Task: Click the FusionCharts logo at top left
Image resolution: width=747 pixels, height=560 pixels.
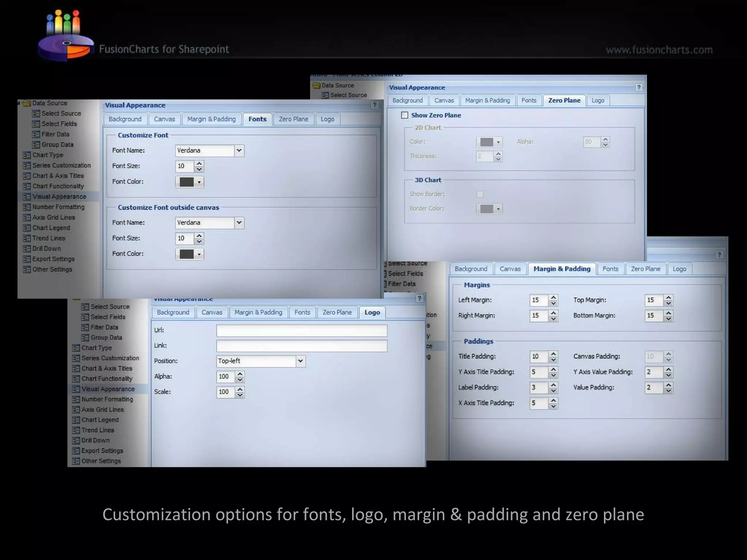Action: [66, 35]
